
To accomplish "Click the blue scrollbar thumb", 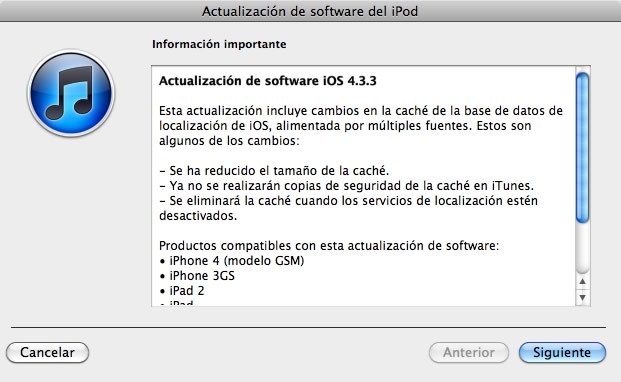I will 582,148.
